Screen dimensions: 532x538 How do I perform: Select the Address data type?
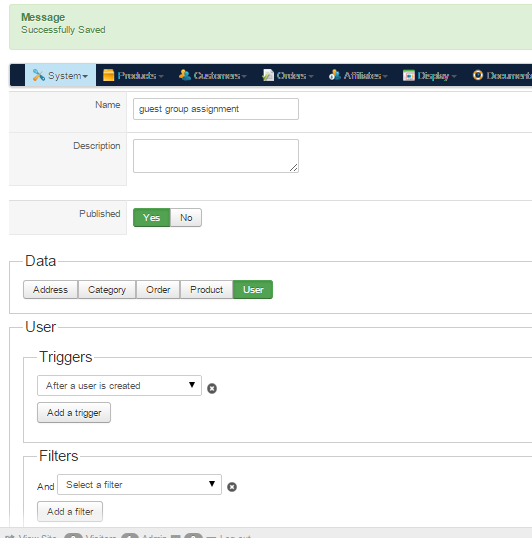click(50, 290)
